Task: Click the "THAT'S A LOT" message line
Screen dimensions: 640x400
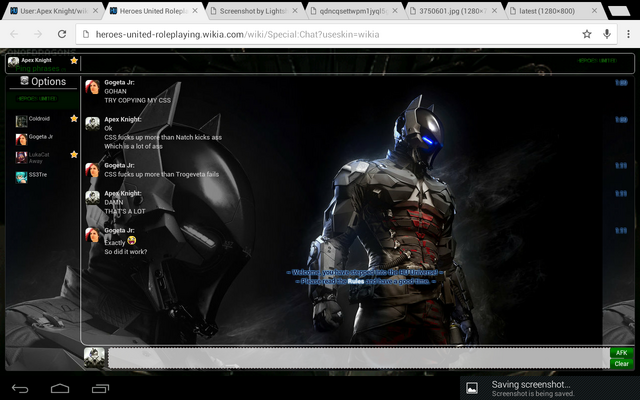Action: pos(124,211)
